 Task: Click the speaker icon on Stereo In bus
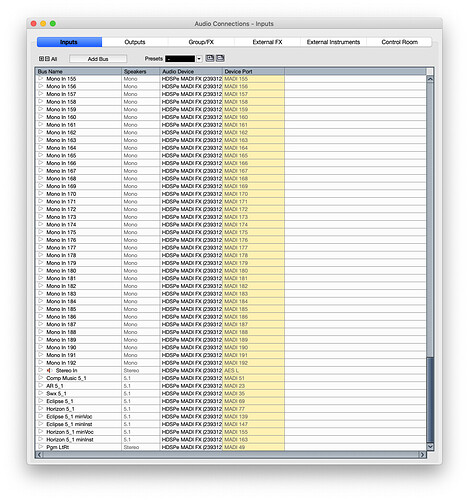50,370
